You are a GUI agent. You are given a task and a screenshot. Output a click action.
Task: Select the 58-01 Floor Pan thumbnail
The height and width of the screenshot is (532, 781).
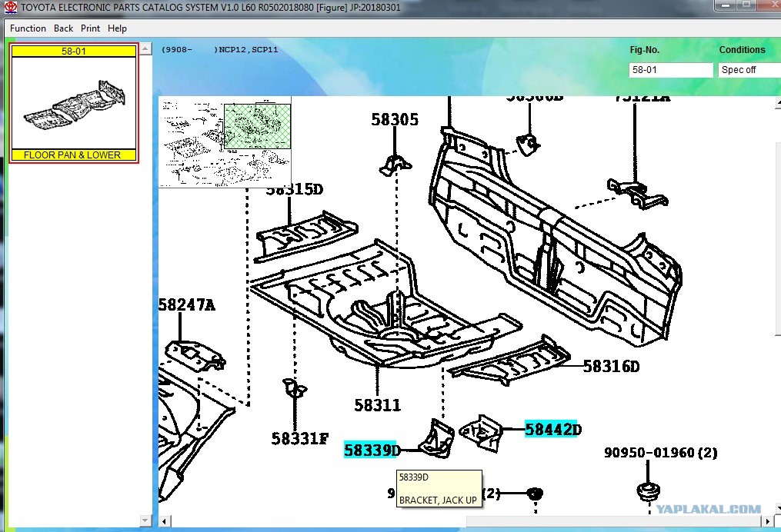[74, 103]
